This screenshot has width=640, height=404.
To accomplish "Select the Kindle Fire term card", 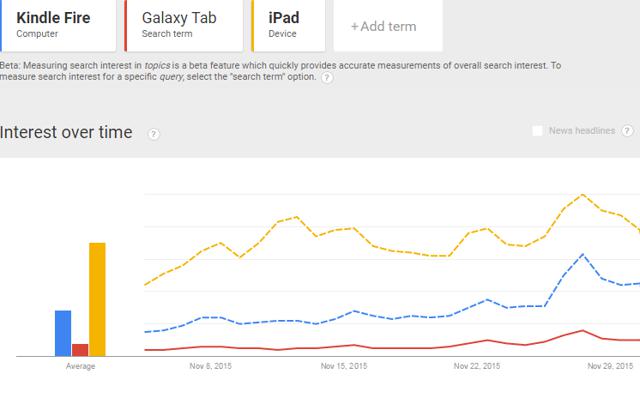I will tap(58, 25).
